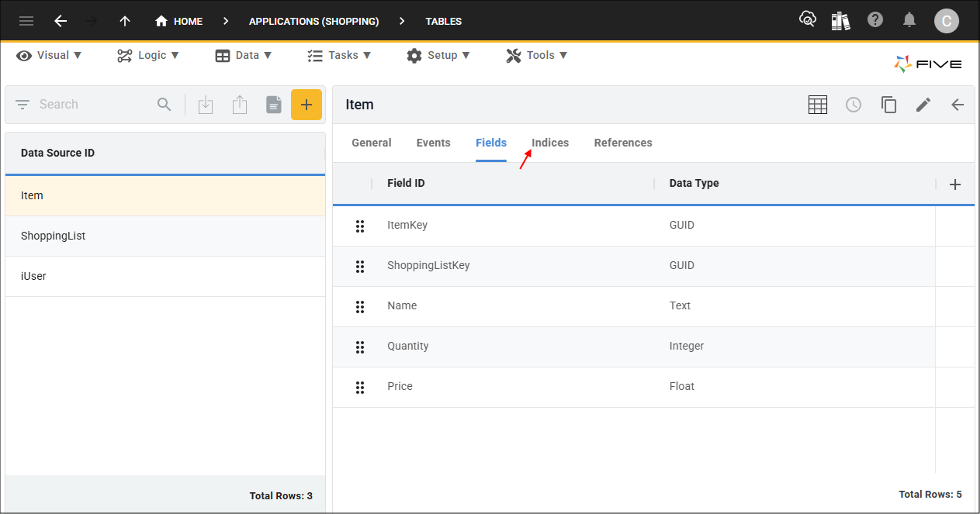Click the HOME breadcrumb link
980x514 pixels.
click(179, 21)
